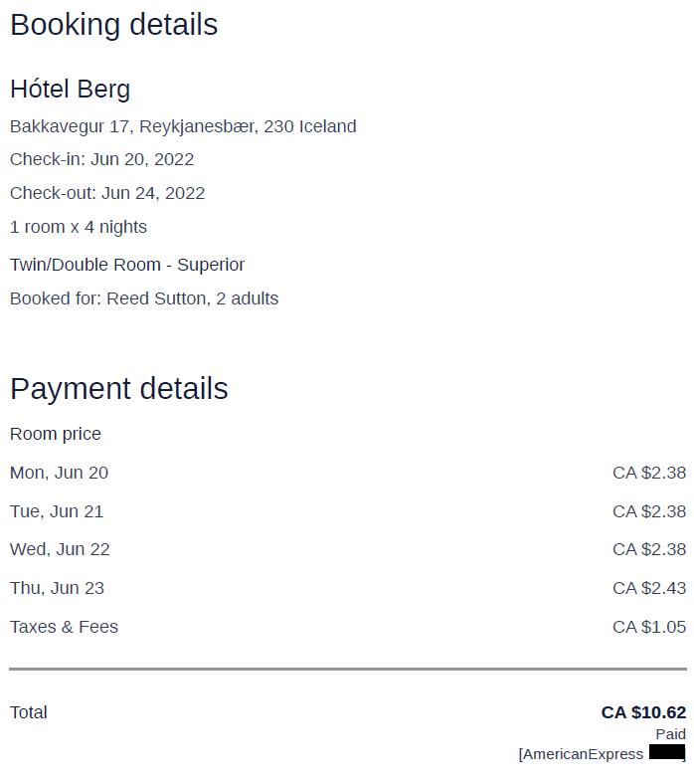This screenshot has height=784, width=694.
Task: Click the Wed, Jun 22 row label
Action: click(60, 549)
